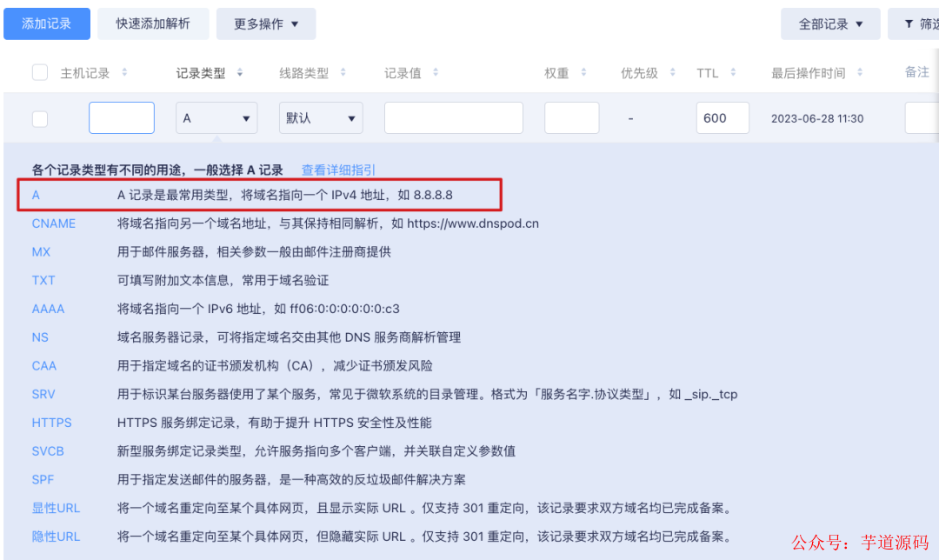Sort records by 主机记录 column
Screen dimensions: 939x560
point(123,73)
